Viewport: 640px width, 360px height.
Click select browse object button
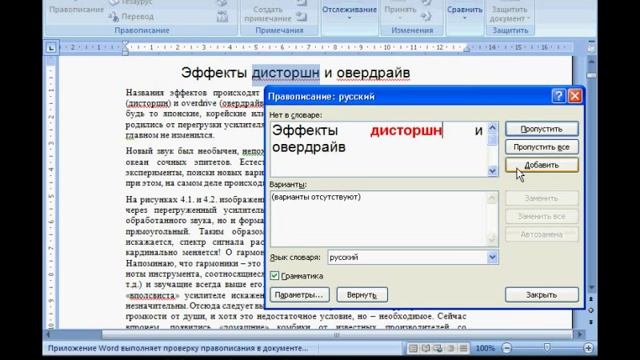591,310
